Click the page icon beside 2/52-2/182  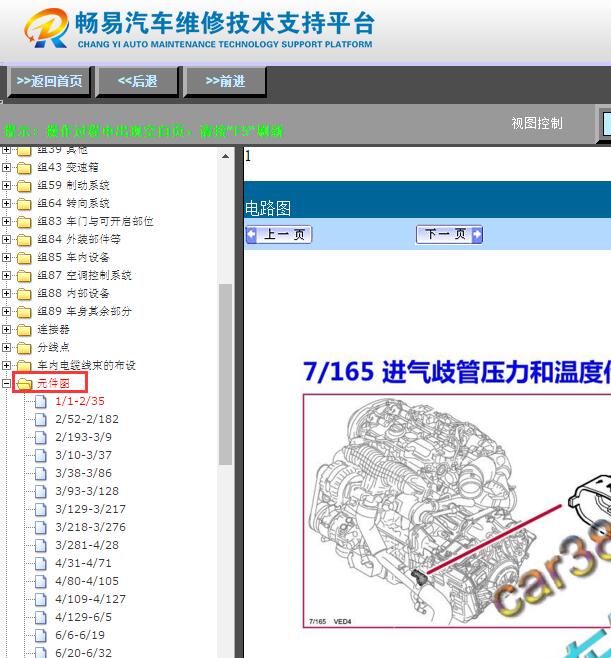(41, 420)
